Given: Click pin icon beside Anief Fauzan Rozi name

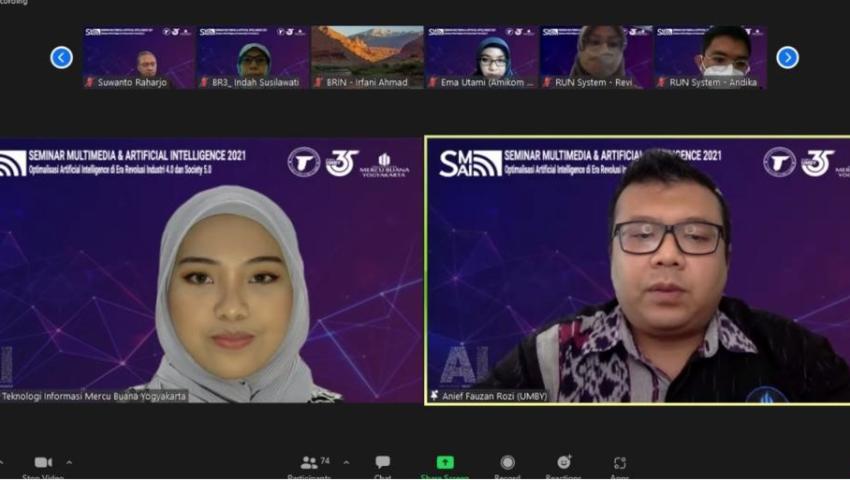Looking at the screenshot, I should tap(434, 396).
